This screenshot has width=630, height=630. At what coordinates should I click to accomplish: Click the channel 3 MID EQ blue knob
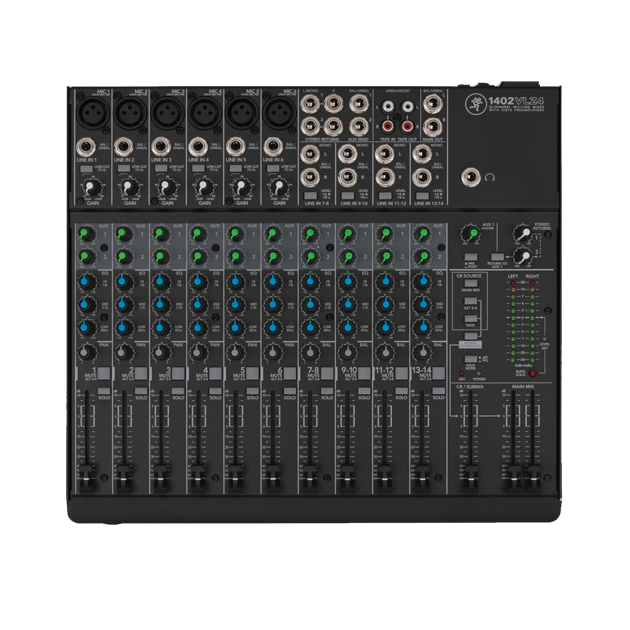[x=160, y=304]
